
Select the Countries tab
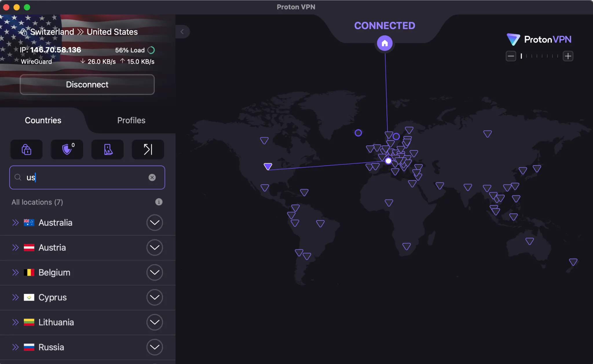tap(43, 120)
